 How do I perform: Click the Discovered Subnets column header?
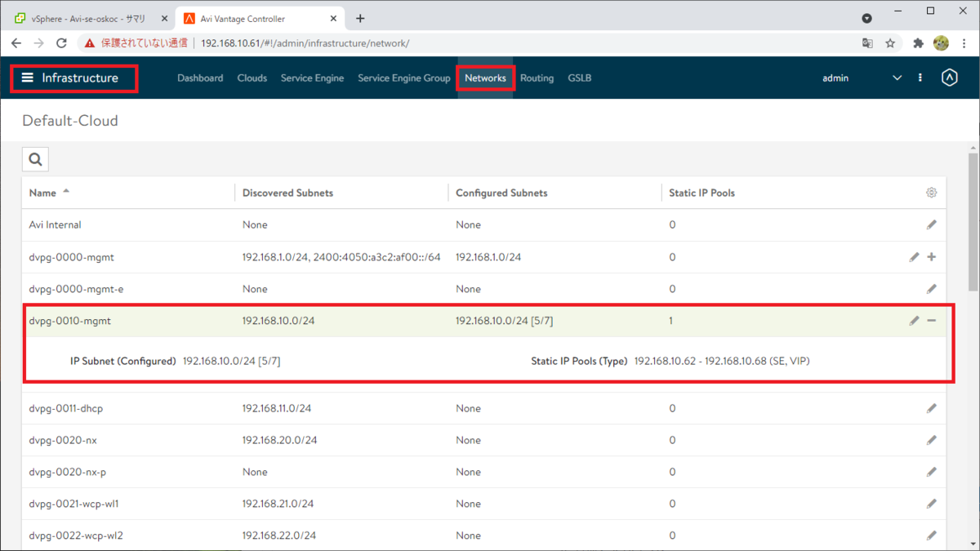[287, 193]
